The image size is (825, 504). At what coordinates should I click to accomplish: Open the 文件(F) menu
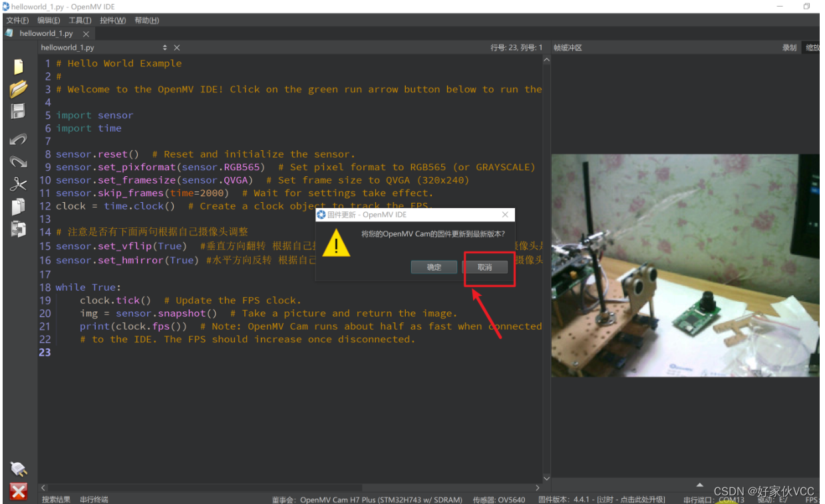pos(17,20)
